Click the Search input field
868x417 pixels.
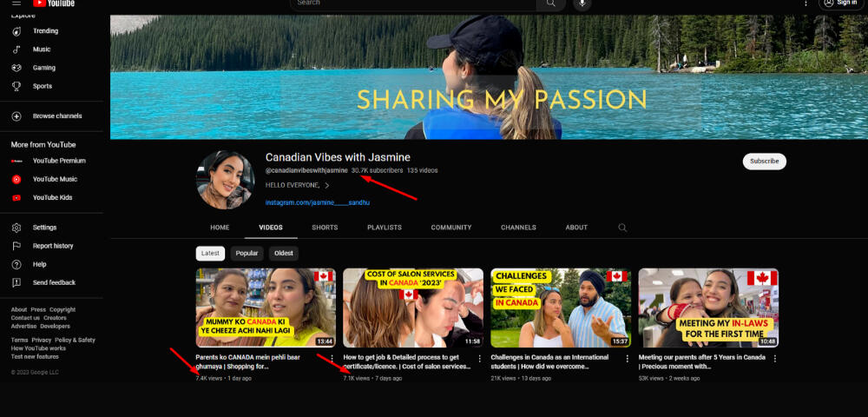point(413,3)
